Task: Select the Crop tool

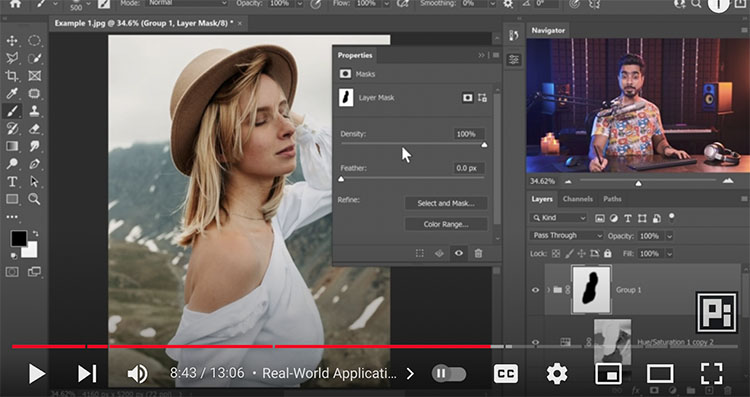Action: point(11,76)
